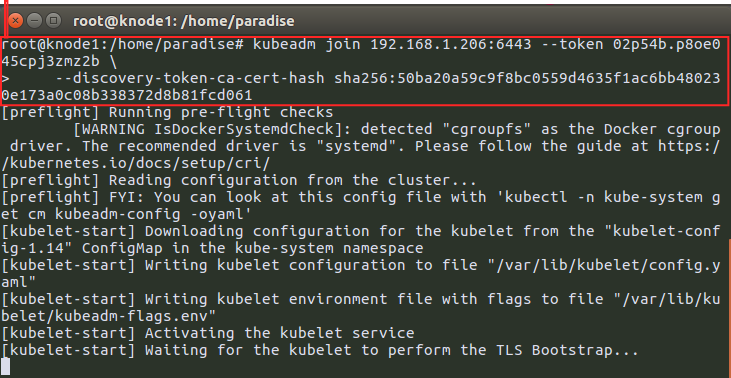Click the blinking terminal cursor block
Screen dimensions: 731x378
[x=6, y=367]
